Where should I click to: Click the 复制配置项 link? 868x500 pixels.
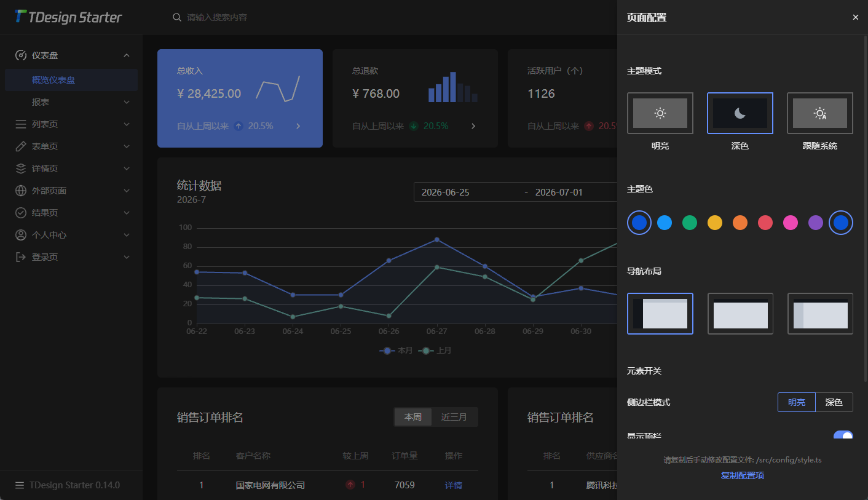pyautogui.click(x=743, y=475)
